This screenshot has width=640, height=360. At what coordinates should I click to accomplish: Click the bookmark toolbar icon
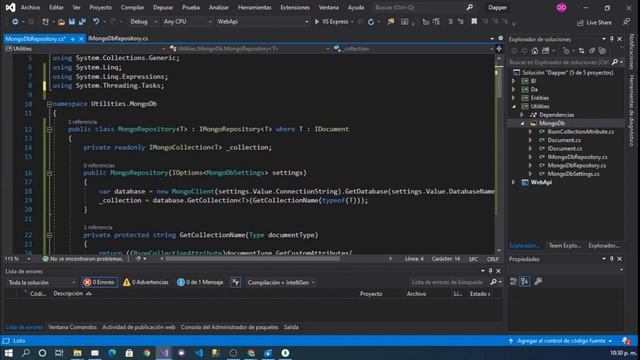474,22
